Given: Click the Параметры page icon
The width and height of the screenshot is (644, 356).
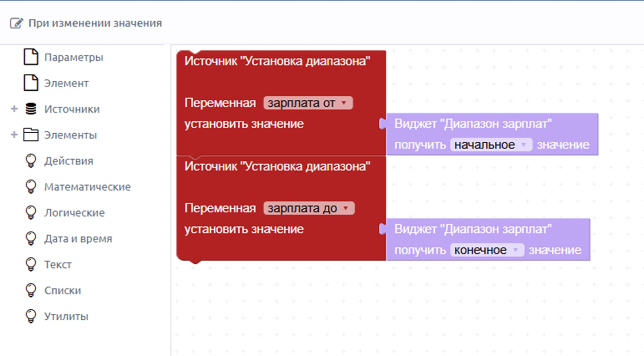Looking at the screenshot, I should click(31, 57).
